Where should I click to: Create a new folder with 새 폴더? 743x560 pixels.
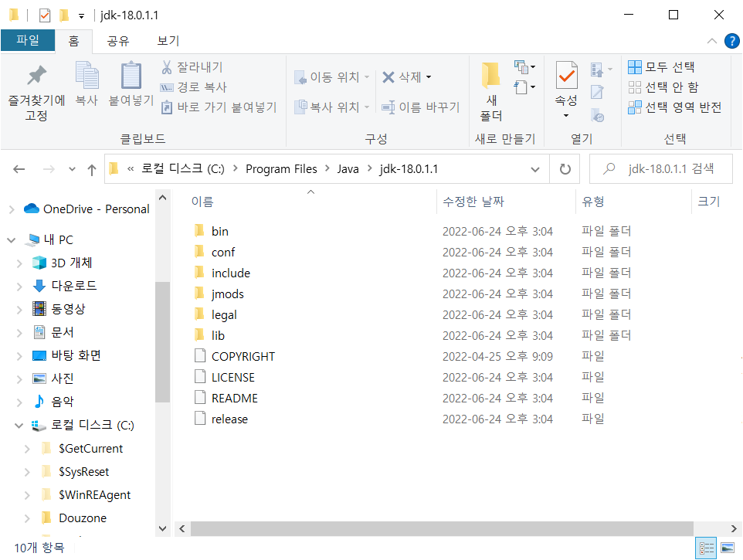tap(491, 91)
